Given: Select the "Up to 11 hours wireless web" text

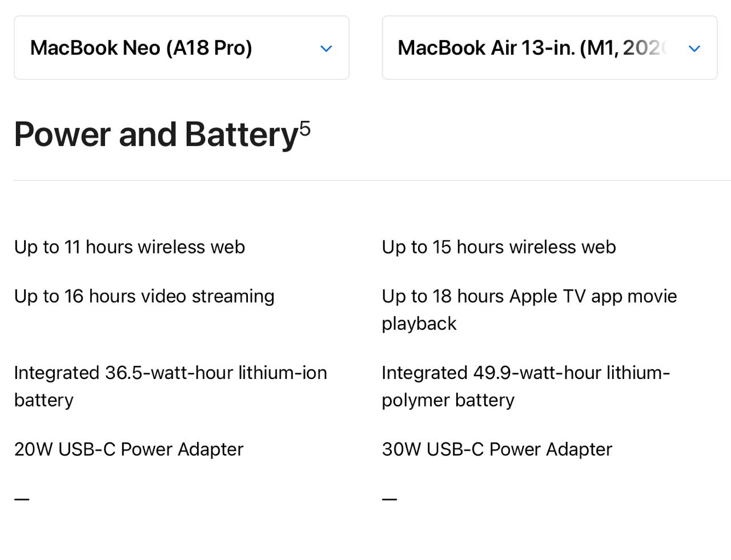Looking at the screenshot, I should click(x=130, y=247).
